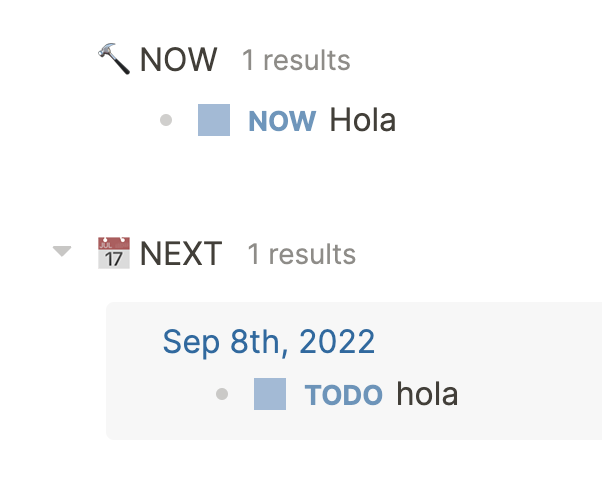Place cursor just after the word Hola

pyautogui.click(x=397, y=120)
